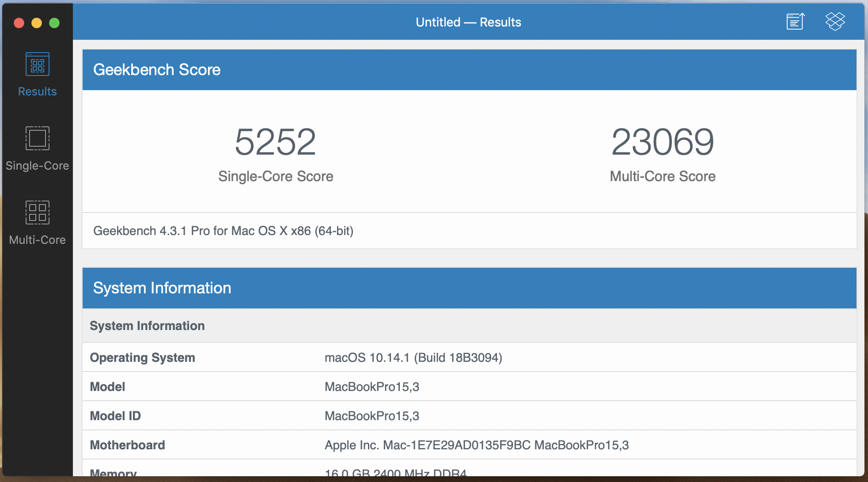Viewport: 868px width, 482px height.
Task: Click the upload results icon in title bar
Action: pos(796,22)
